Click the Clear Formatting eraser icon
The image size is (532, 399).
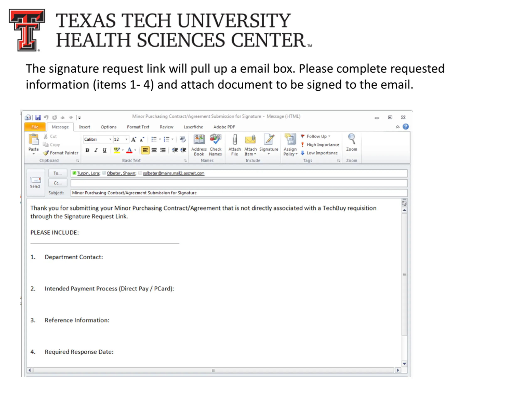pyautogui.click(x=182, y=139)
